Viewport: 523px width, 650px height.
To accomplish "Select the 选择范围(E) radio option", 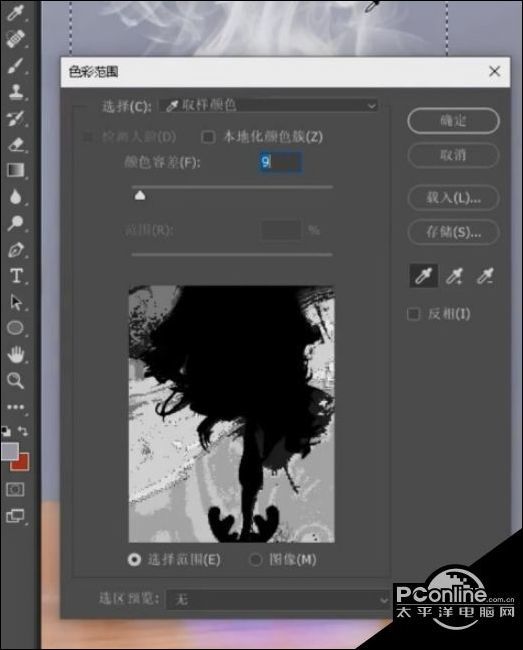I will click(134, 560).
